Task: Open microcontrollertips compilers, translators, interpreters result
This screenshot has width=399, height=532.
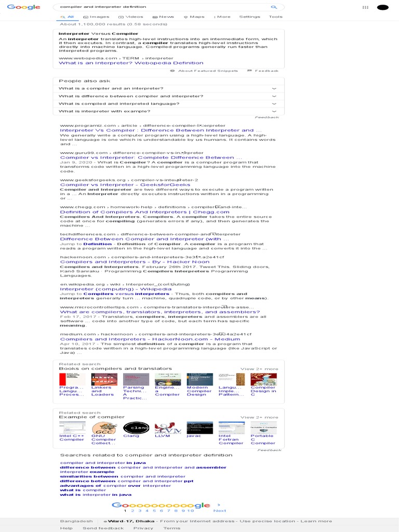Action: (160, 312)
